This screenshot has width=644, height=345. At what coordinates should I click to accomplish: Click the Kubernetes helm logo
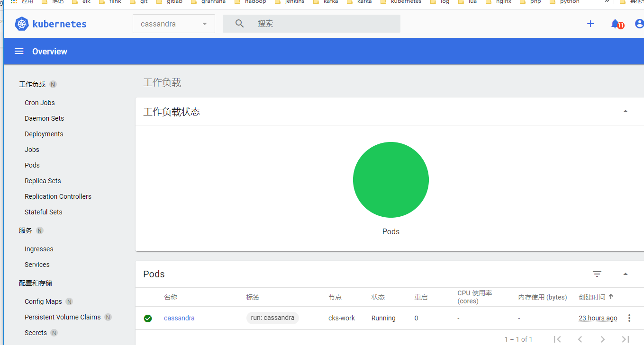(x=22, y=24)
